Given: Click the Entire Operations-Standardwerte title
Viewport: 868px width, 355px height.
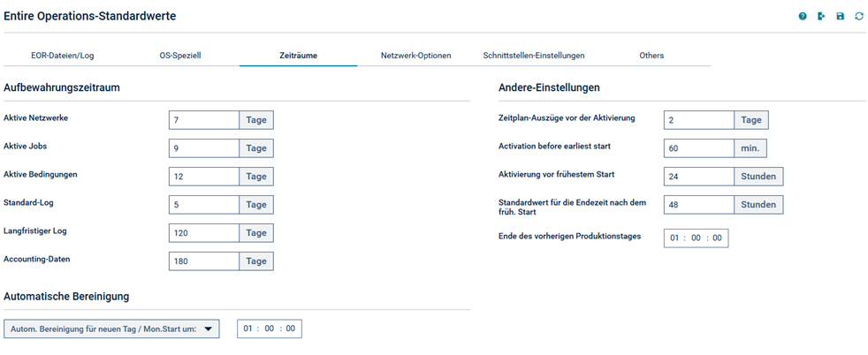Looking at the screenshot, I should [89, 17].
